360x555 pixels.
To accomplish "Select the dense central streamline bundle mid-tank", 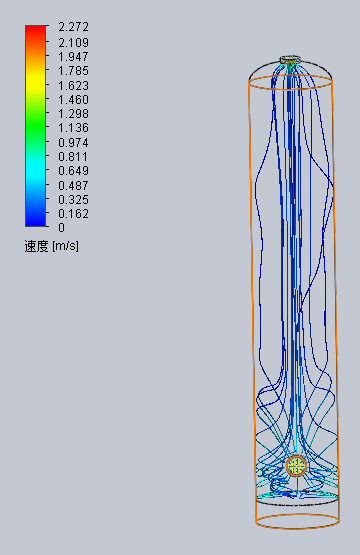I will pos(292,248).
